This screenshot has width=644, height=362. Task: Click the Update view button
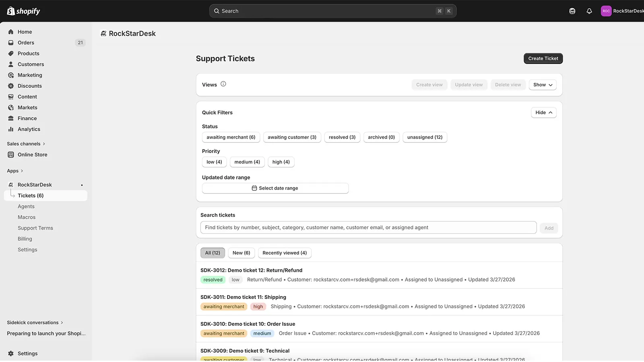point(469,85)
